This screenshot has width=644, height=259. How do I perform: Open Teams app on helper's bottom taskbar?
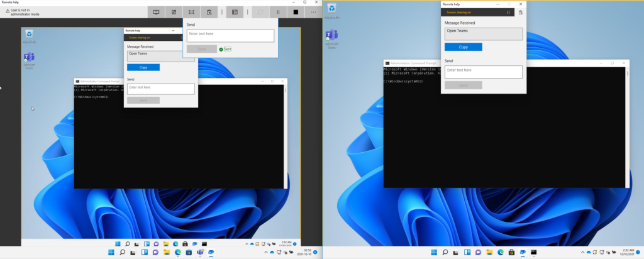point(200,252)
